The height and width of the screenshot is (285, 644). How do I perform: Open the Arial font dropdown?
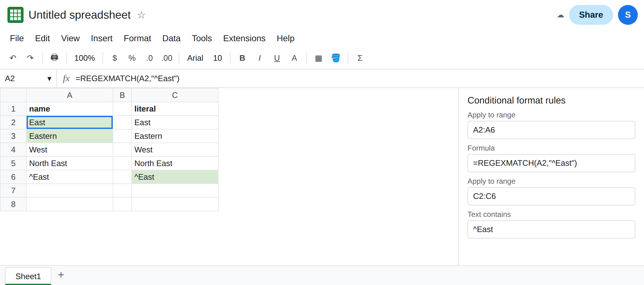195,58
